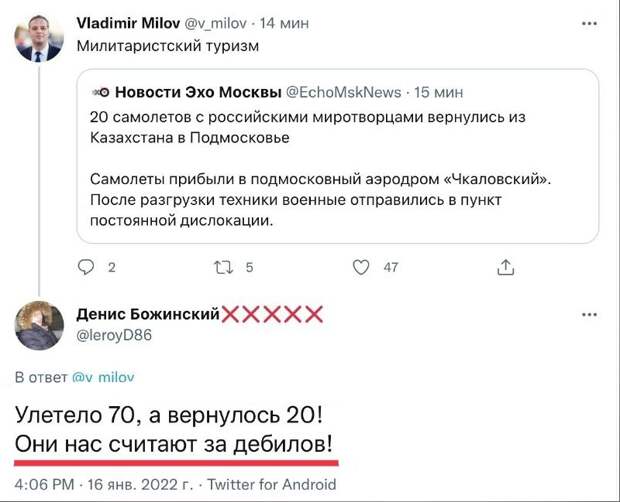
Task: Click Денис Божинский display name
Action: click(x=148, y=314)
